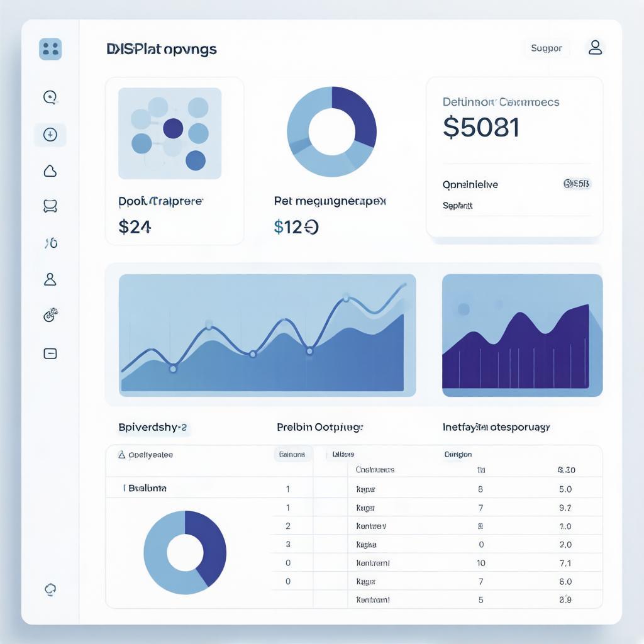Click the "Kugha" table row name
The height and width of the screenshot is (644, 644).
pos(366,545)
